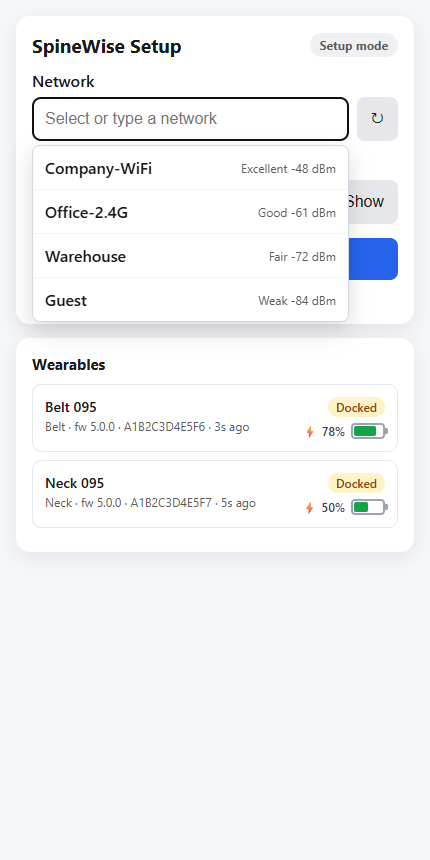430x860 pixels.
Task: Open the Belt 095 wearable card
Action: click(215, 418)
